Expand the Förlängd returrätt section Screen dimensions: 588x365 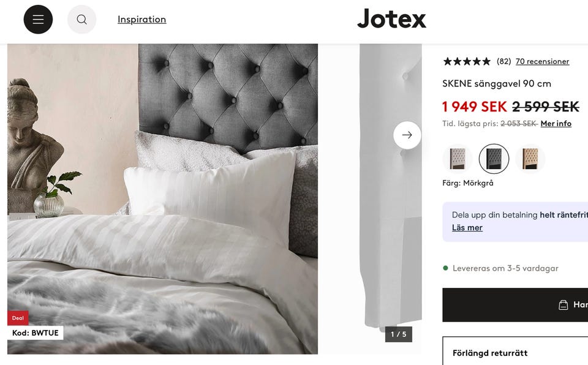pos(515,353)
